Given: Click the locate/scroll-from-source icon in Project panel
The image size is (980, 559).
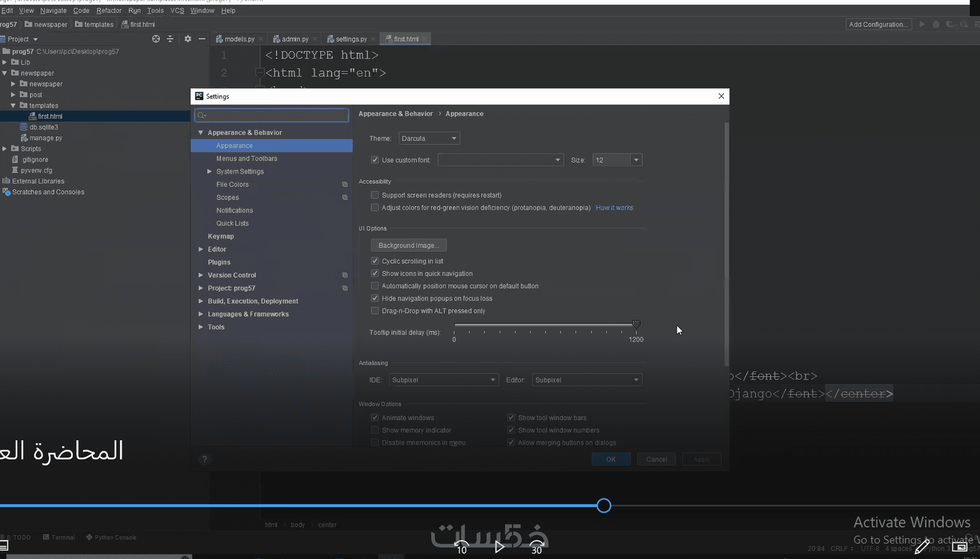Looking at the screenshot, I should (156, 39).
